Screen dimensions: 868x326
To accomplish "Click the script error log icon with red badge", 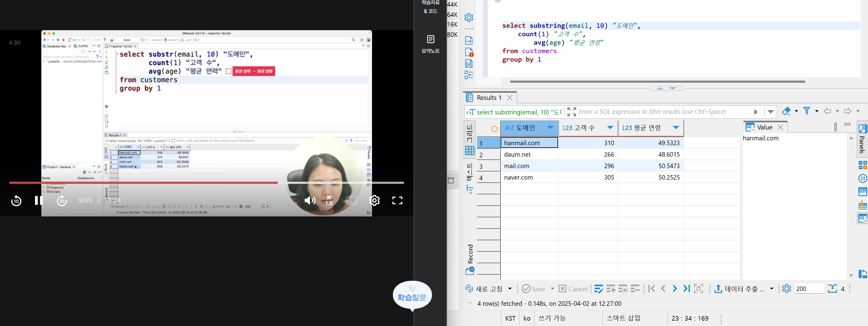I will 469,52.
